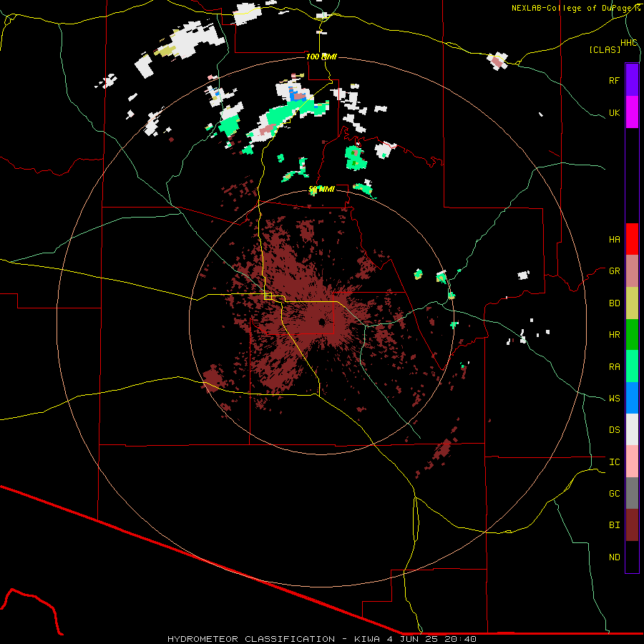
Task: Click the WS legend label
Action: [x=614, y=398]
